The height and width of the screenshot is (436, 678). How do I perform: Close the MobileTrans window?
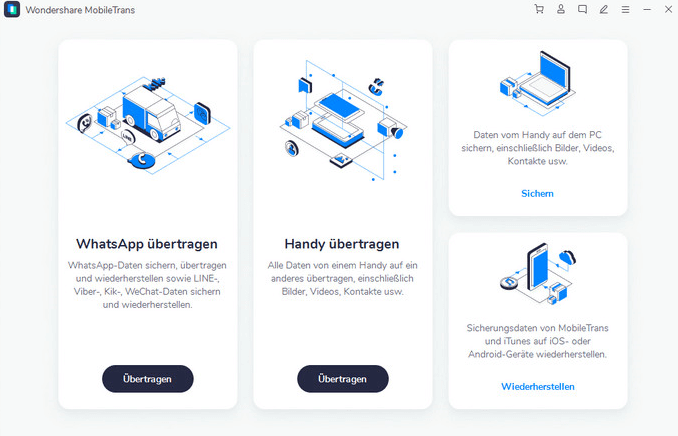pos(668,9)
